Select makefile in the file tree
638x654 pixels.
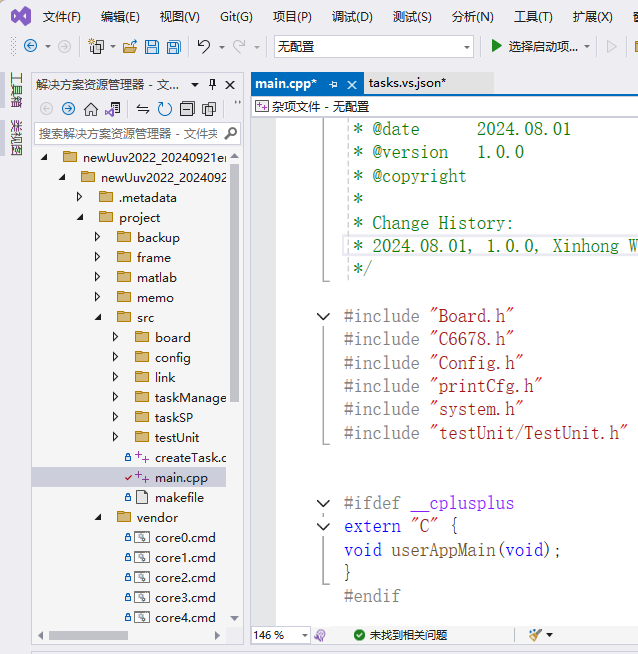pyautogui.click(x=179, y=498)
